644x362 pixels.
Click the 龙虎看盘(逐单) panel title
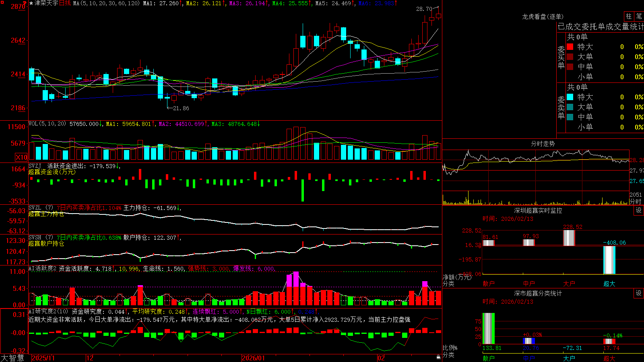point(543,16)
